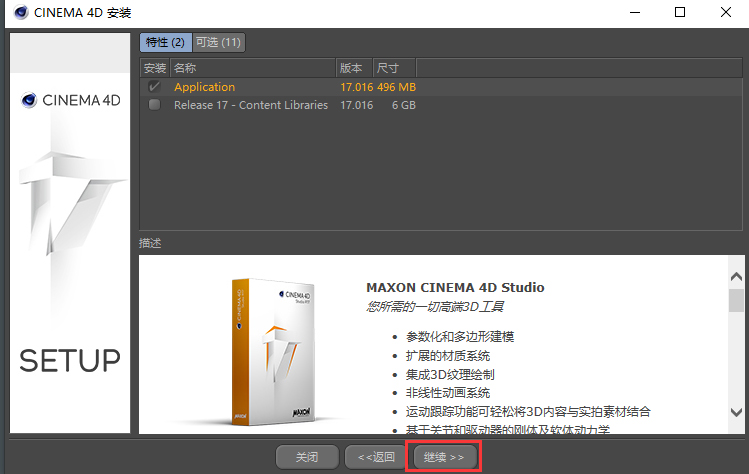This screenshot has width=749, height=474.
Task: Click the Cinema 4D logo in sidebar
Action: 71,100
